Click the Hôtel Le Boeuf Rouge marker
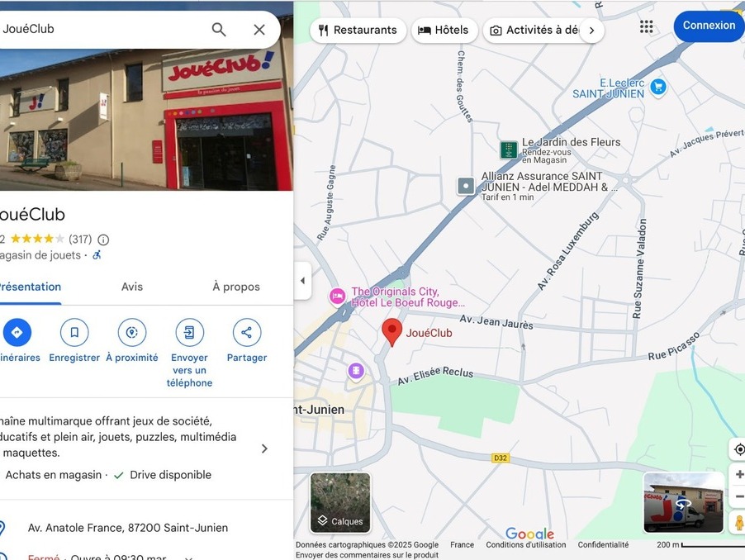Viewport: 745px width, 560px height. click(x=337, y=297)
